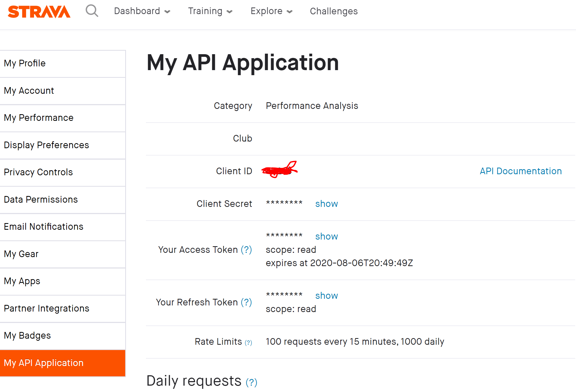This screenshot has height=392, width=576.
Task: Click help icon next to Refresh Token
Action: pyautogui.click(x=246, y=302)
